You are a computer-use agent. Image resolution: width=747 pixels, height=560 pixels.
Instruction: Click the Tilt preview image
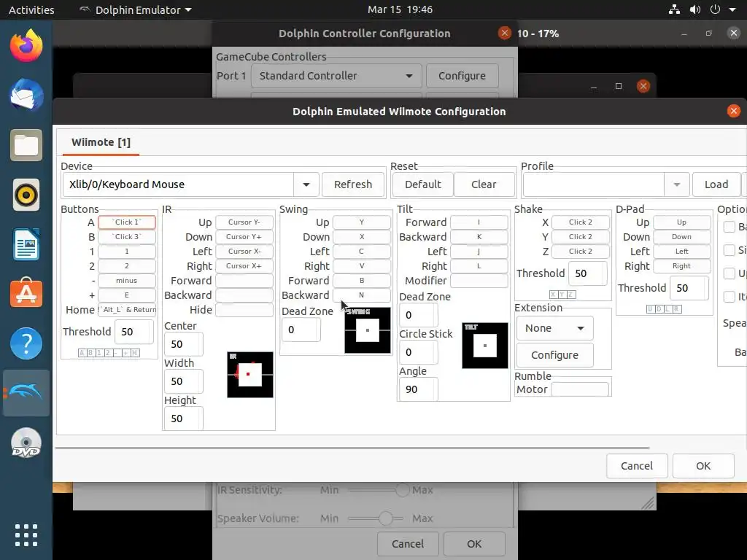coord(485,346)
